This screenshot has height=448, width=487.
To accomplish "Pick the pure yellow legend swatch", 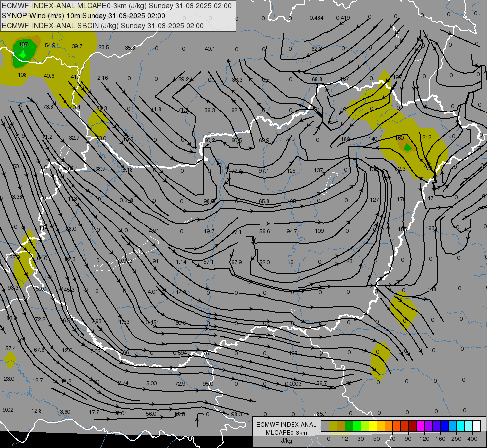I will [x=373, y=426].
